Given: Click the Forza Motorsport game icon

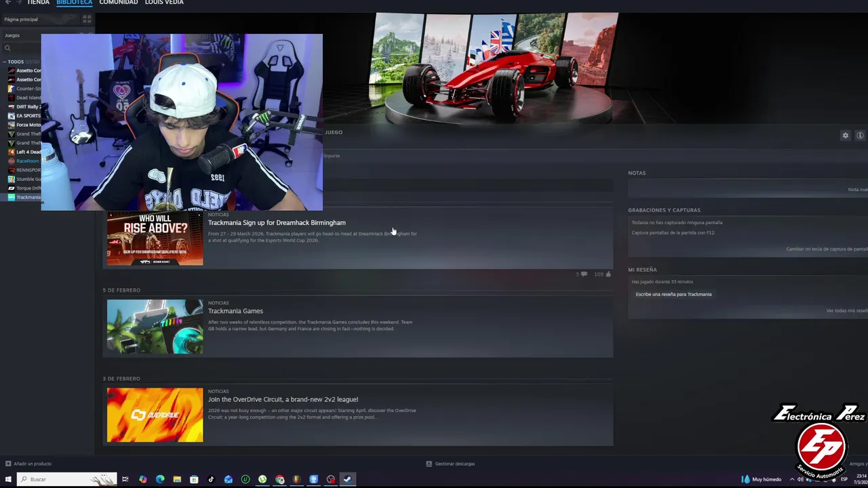Looking at the screenshot, I should [11, 125].
